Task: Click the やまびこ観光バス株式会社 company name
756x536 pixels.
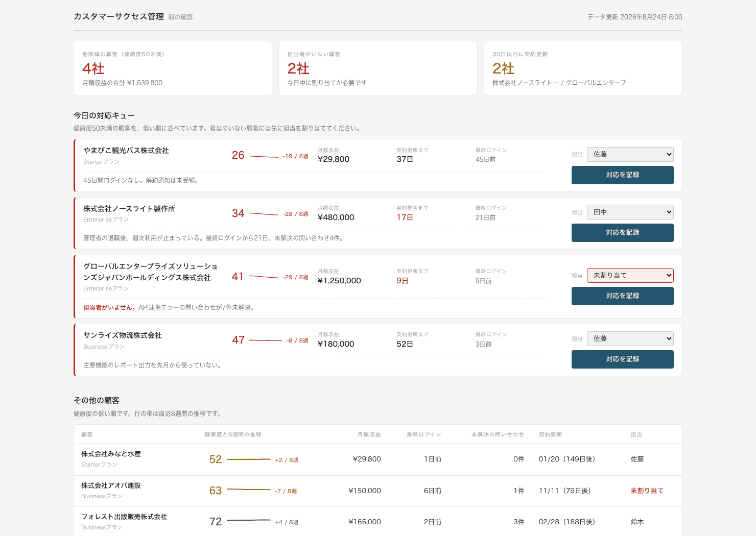Action: (126, 151)
